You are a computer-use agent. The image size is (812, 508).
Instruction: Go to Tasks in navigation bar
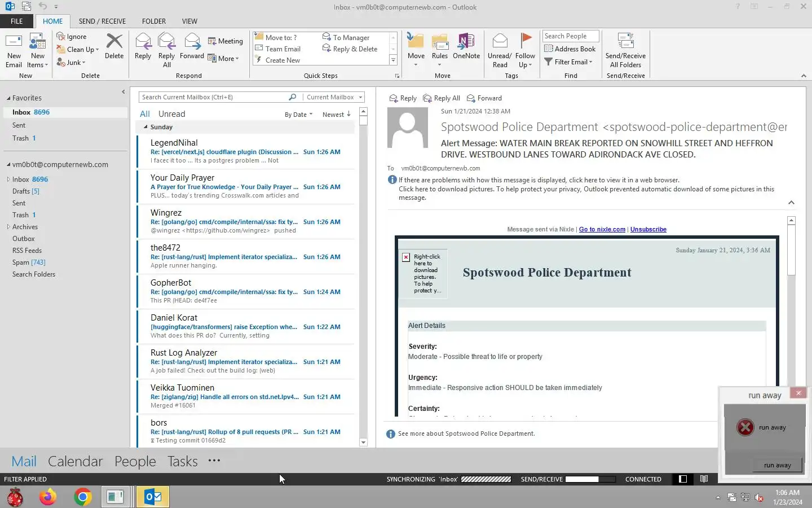click(x=183, y=461)
